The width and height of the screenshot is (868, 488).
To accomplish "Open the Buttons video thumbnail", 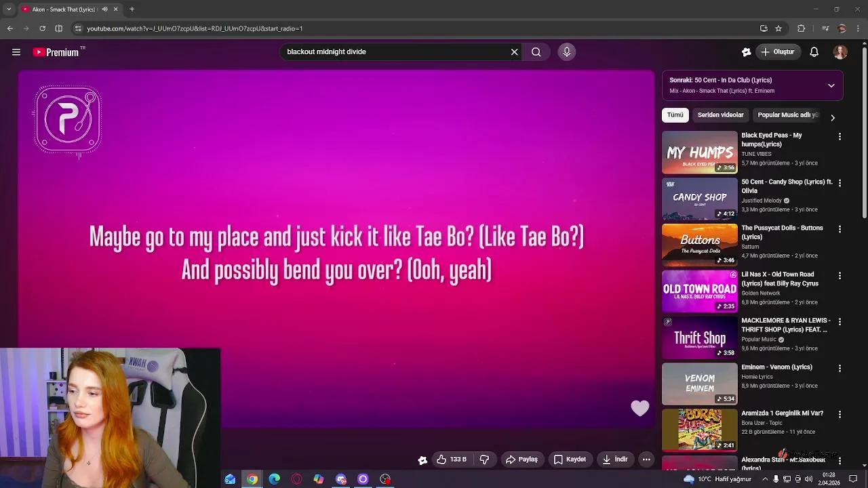I will pyautogui.click(x=699, y=245).
